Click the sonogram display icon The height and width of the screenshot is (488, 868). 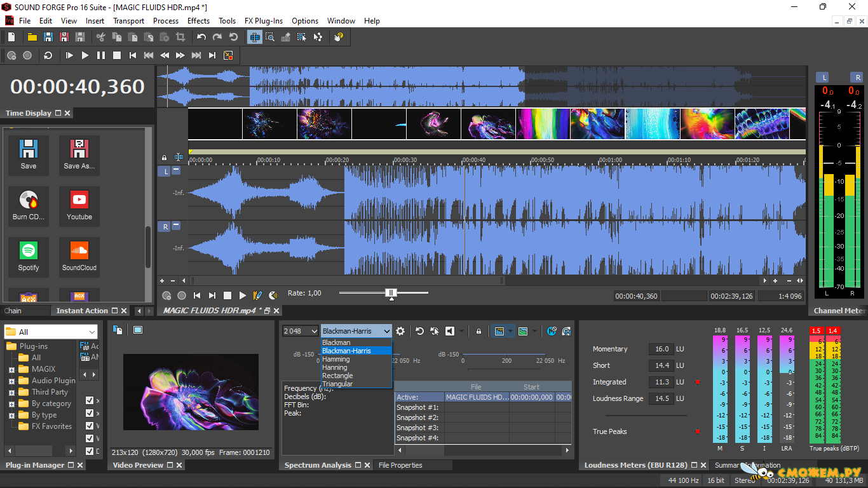[522, 331]
